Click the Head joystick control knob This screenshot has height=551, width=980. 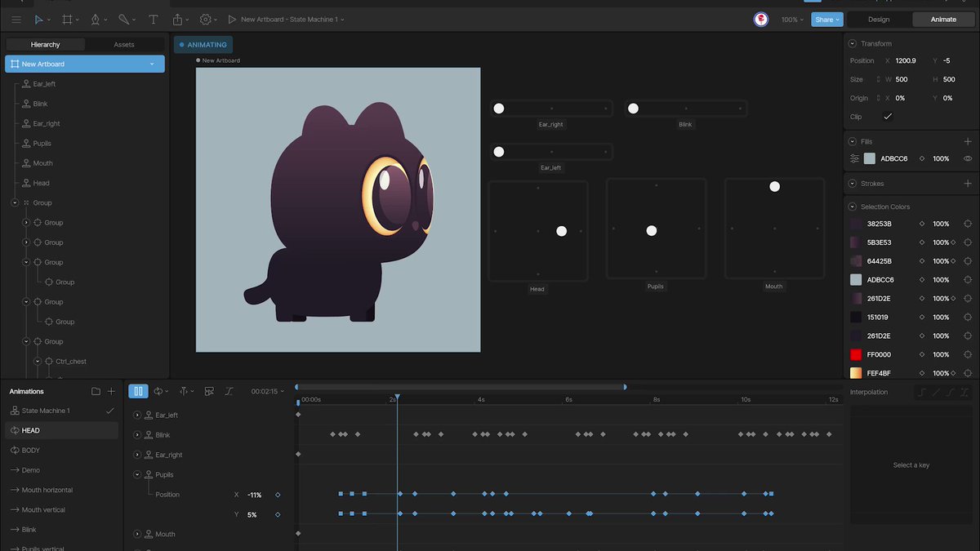click(561, 231)
